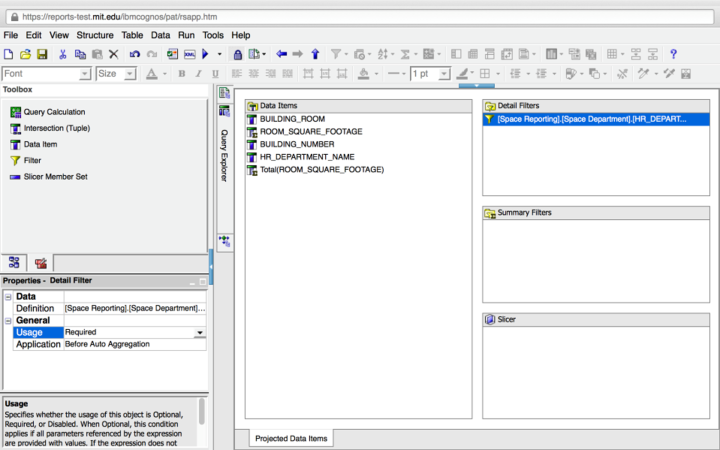The width and height of the screenshot is (720, 450).
Task: Select the Space Department detail filter entry
Action: (592, 119)
